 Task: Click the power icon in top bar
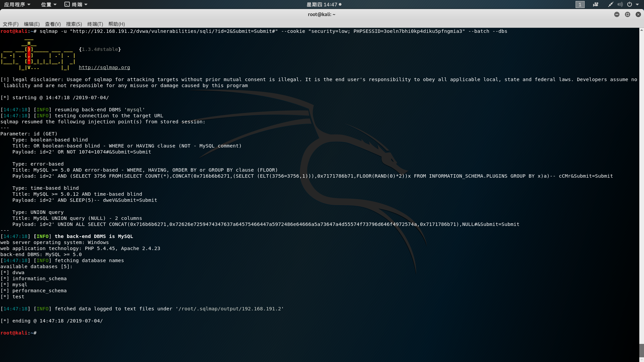[x=630, y=4]
